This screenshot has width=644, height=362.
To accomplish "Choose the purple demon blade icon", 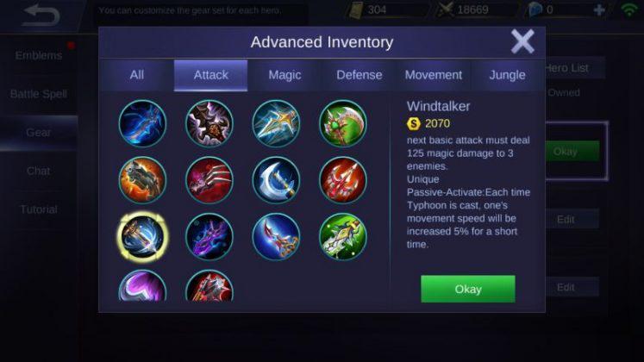I will coord(209,237).
